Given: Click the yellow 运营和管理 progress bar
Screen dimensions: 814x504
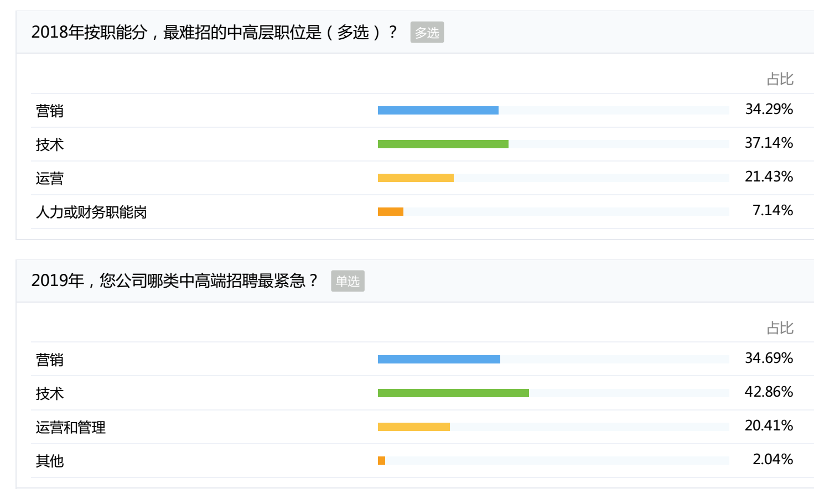Looking at the screenshot, I should pos(414,427).
